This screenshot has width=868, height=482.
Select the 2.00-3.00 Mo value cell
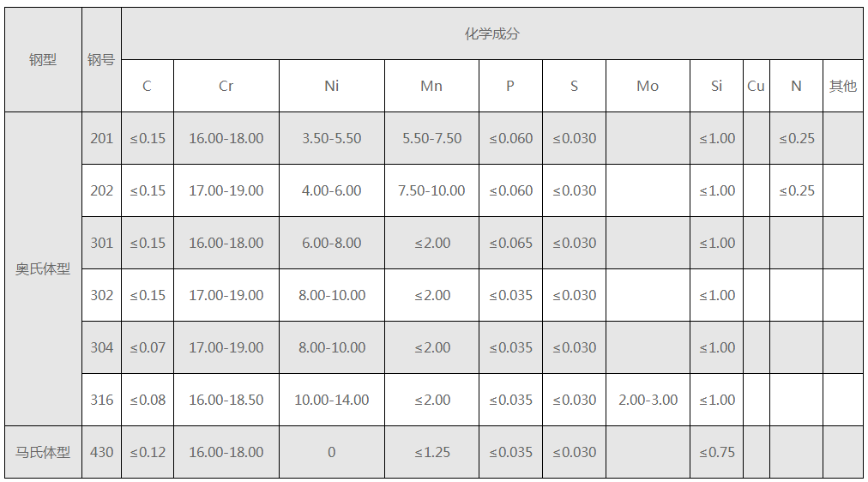[x=648, y=400]
